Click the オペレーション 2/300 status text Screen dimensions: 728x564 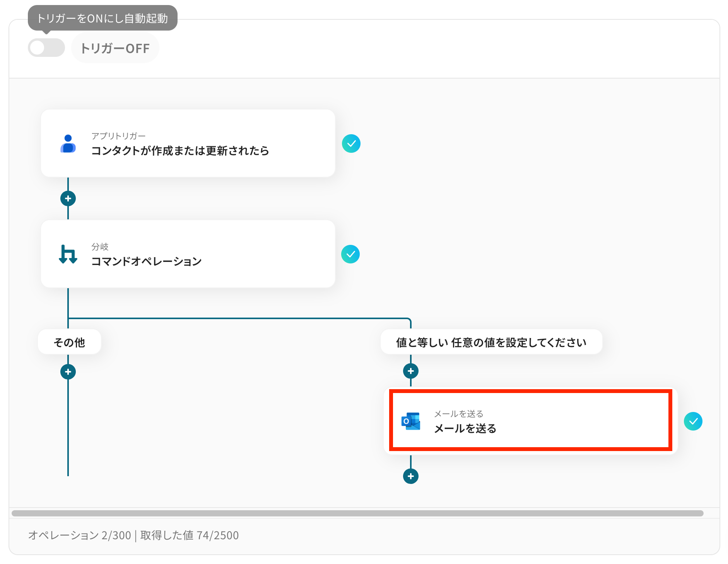80,535
